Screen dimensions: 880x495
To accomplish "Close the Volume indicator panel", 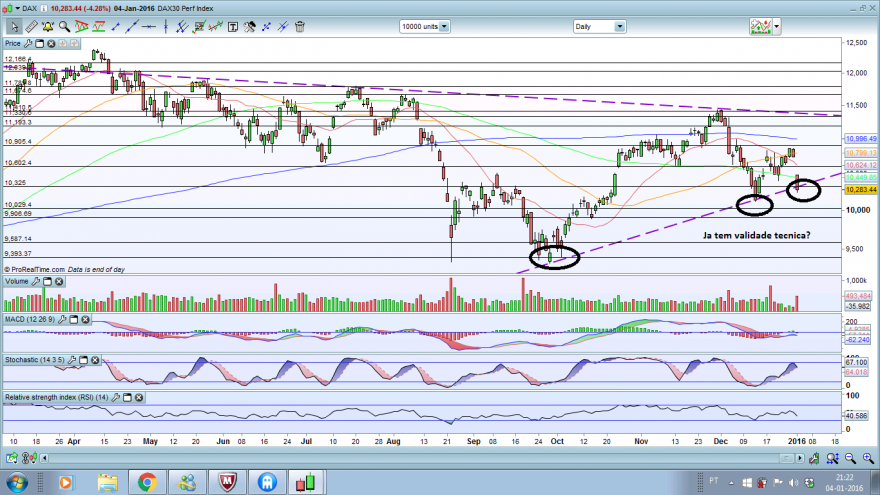I will [59, 281].
